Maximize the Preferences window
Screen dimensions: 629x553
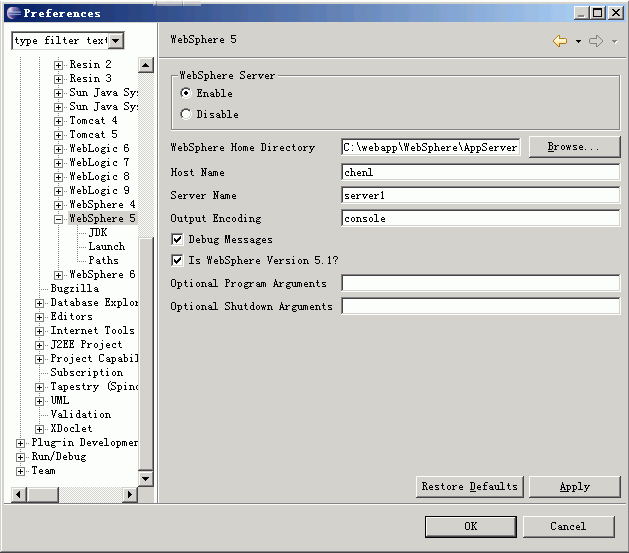[597, 12]
